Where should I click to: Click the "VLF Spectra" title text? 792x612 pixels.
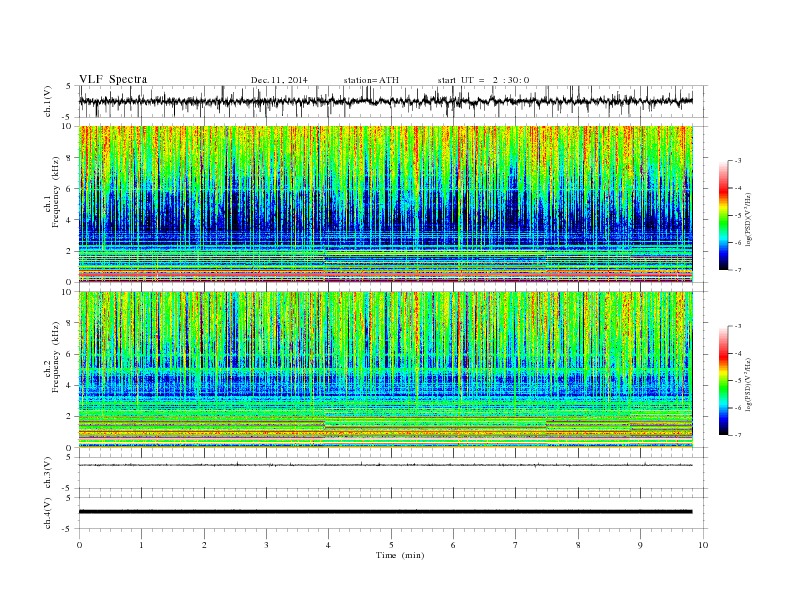(113, 79)
